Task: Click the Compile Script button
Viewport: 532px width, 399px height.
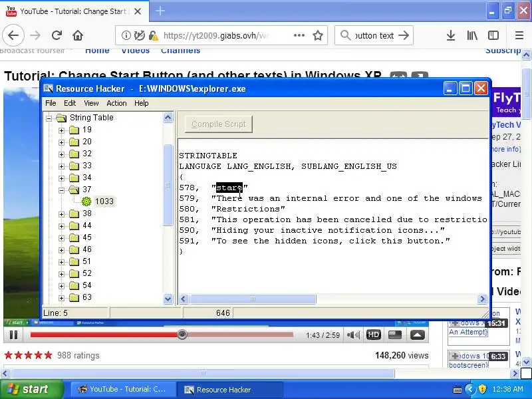Action: tap(219, 124)
